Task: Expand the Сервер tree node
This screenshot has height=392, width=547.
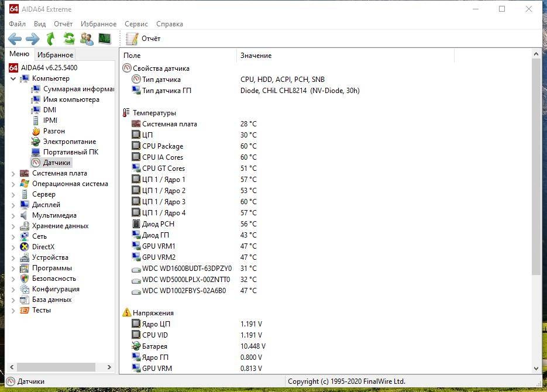Action: [13, 194]
